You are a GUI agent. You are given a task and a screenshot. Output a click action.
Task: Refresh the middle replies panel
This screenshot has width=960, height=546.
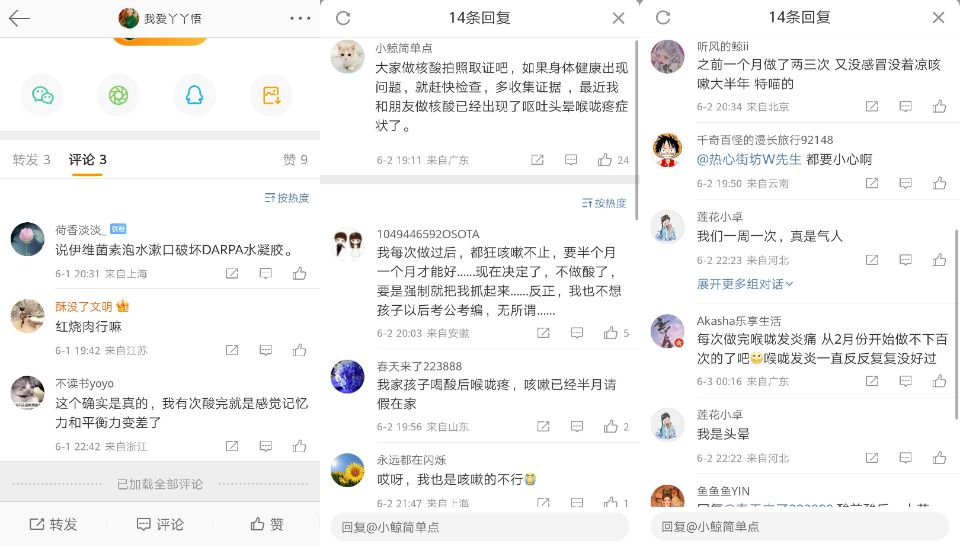pyautogui.click(x=343, y=18)
